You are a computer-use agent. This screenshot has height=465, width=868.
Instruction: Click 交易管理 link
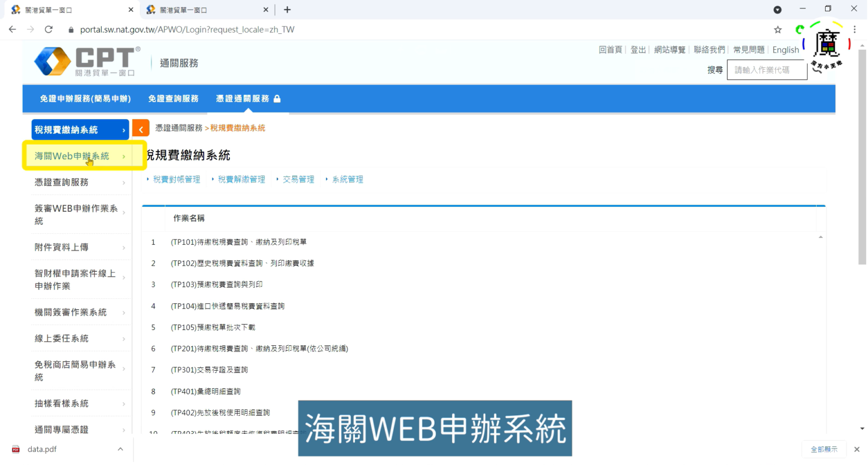coord(298,180)
